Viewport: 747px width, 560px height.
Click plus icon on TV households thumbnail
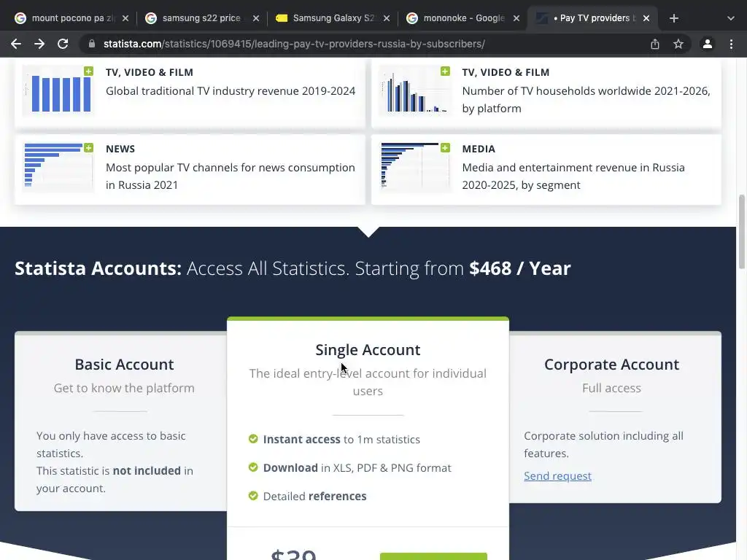445,71
